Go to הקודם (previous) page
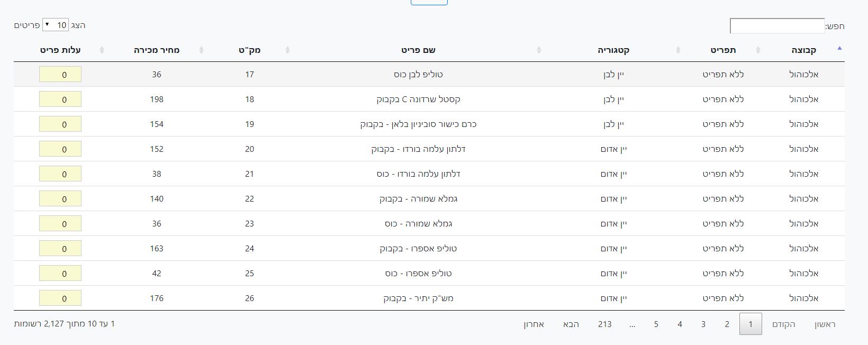 [784, 324]
